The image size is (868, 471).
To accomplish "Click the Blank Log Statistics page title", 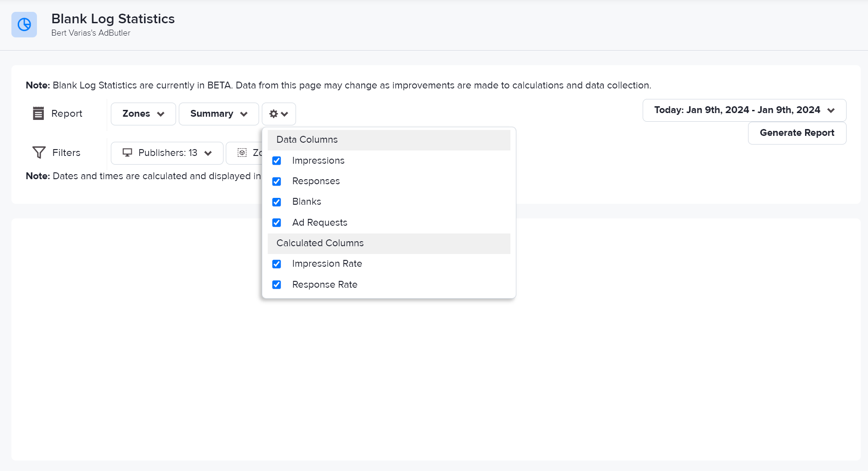I will click(x=113, y=19).
